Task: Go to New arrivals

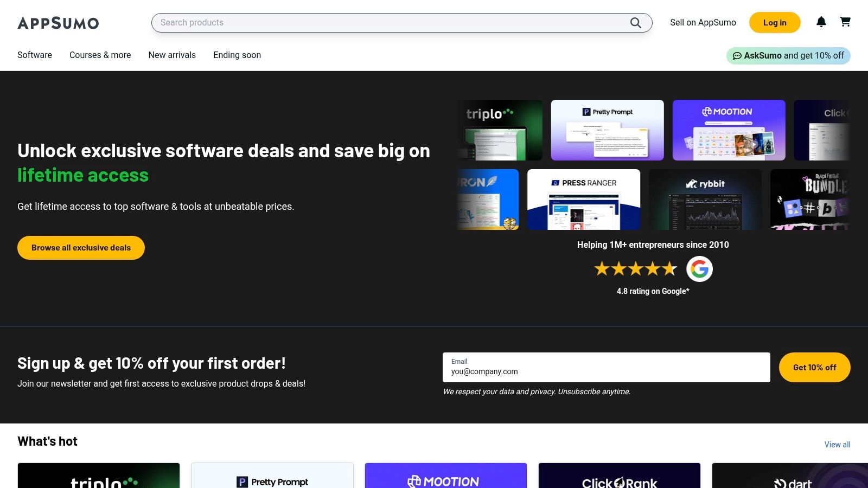Action: click(172, 55)
